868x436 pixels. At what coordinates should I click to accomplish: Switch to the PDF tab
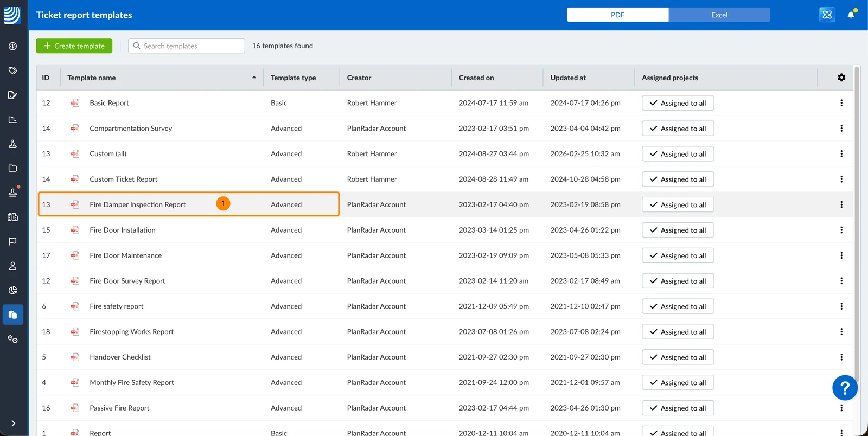[617, 15]
